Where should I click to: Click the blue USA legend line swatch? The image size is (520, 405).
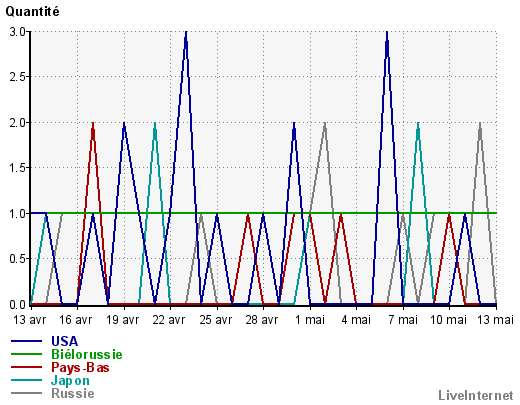27,341
